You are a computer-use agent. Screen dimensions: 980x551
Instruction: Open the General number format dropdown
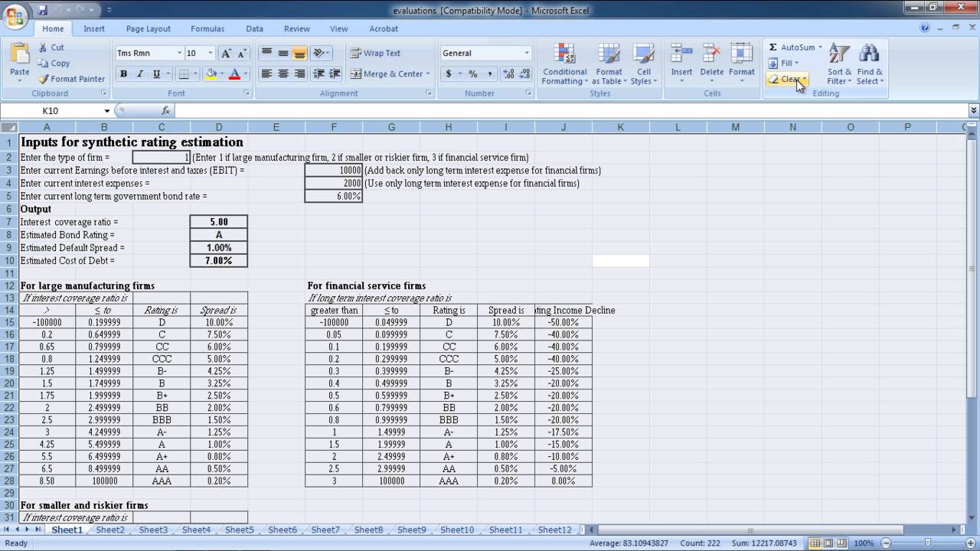click(x=527, y=54)
